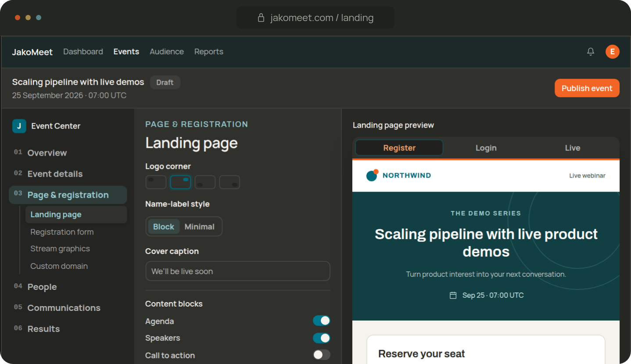Click the lock icon in address bar
Screen dimensions: 631x364
[261, 18]
